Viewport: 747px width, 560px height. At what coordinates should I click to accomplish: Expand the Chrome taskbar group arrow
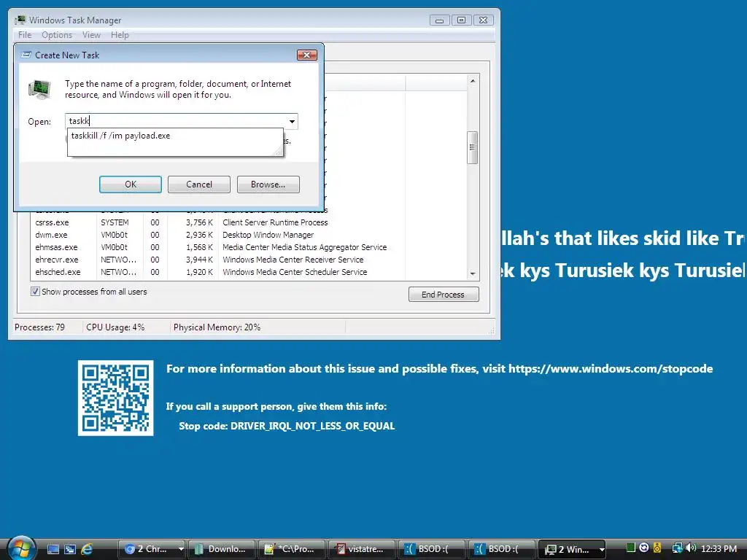pyautogui.click(x=181, y=549)
